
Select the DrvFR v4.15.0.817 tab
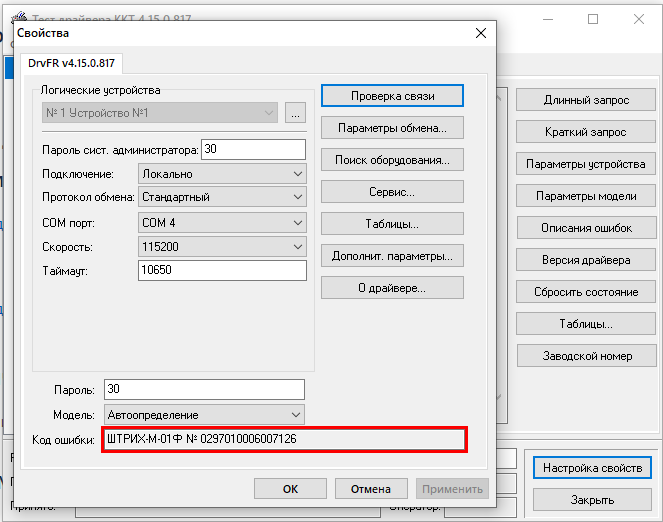(x=71, y=63)
